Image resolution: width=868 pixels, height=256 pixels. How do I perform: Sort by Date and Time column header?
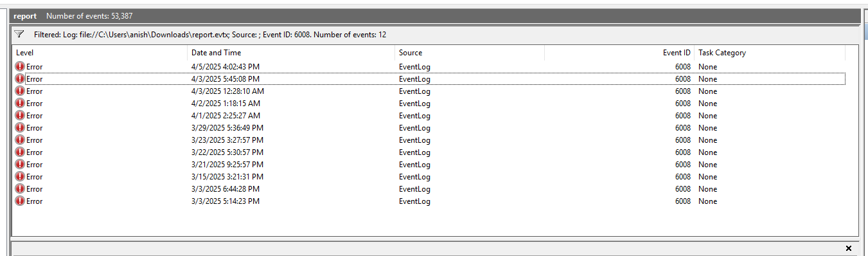pos(291,53)
